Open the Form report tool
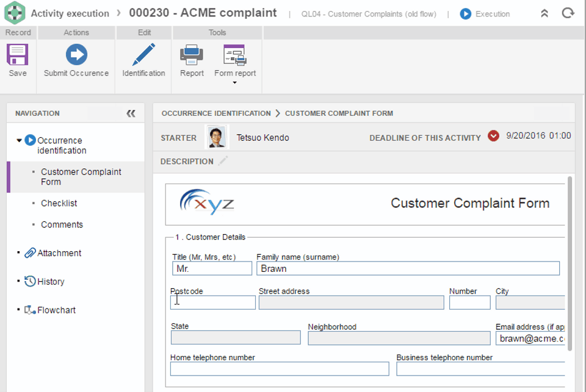The width and height of the screenshot is (586, 392). (234, 56)
